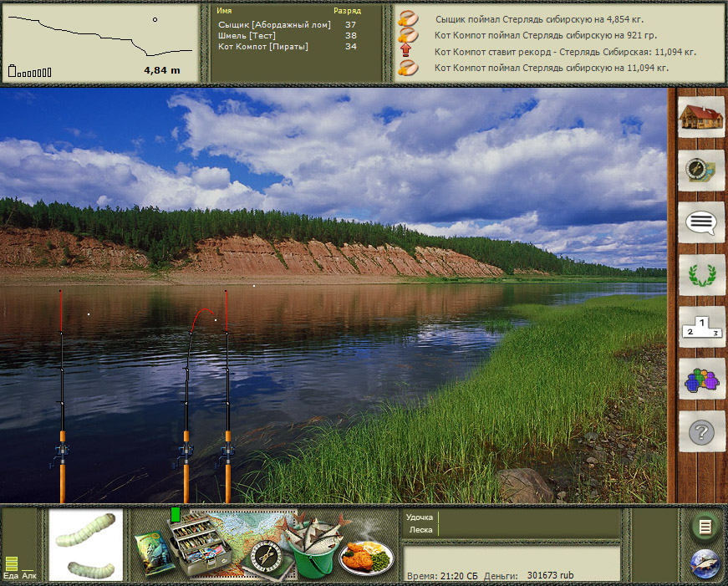Open the food plate
The width and height of the screenshot is (728, 586).
(x=366, y=554)
